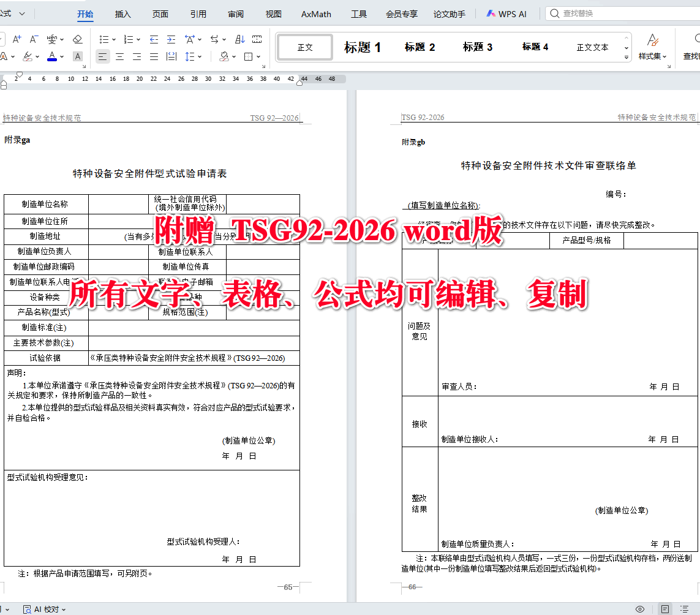The width and height of the screenshot is (700, 615).
Task: Select the Clear Formatting eraser icon
Action: tap(78, 39)
